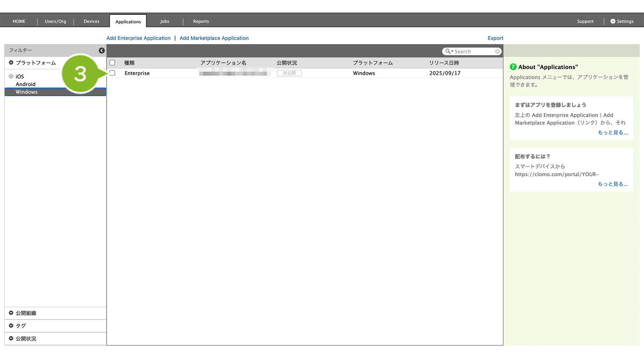Viewport: 644px width, 362px height.
Task: Click the Settings gear icon
Action: 613,21
